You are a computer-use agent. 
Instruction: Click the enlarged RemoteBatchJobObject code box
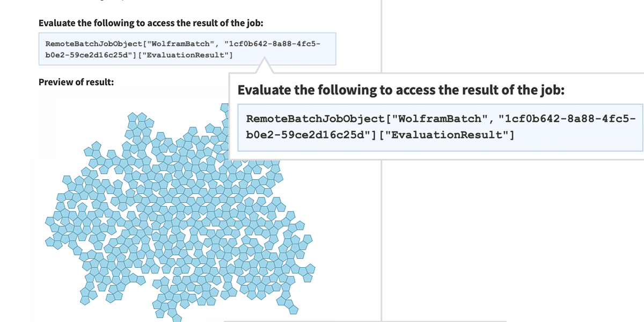pyautogui.click(x=440, y=127)
